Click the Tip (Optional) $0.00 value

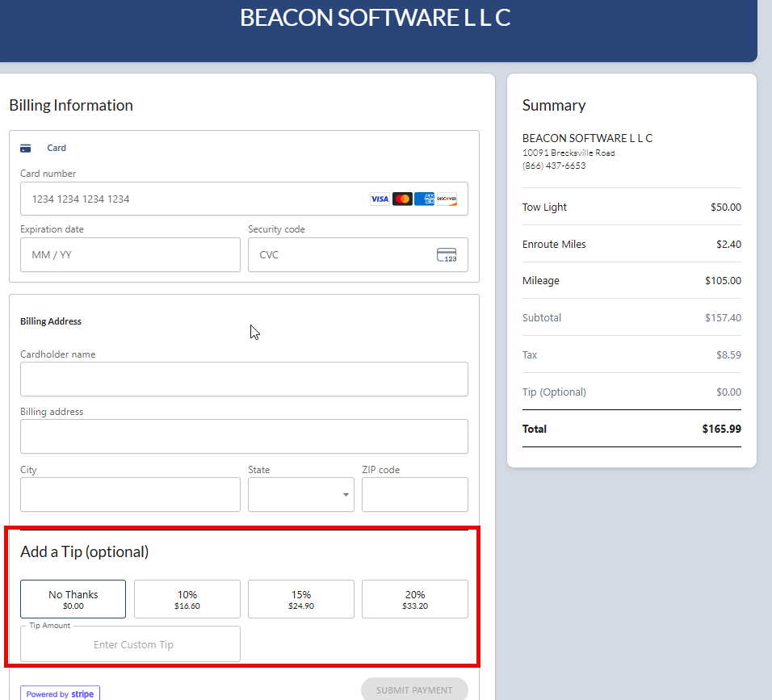(x=728, y=392)
